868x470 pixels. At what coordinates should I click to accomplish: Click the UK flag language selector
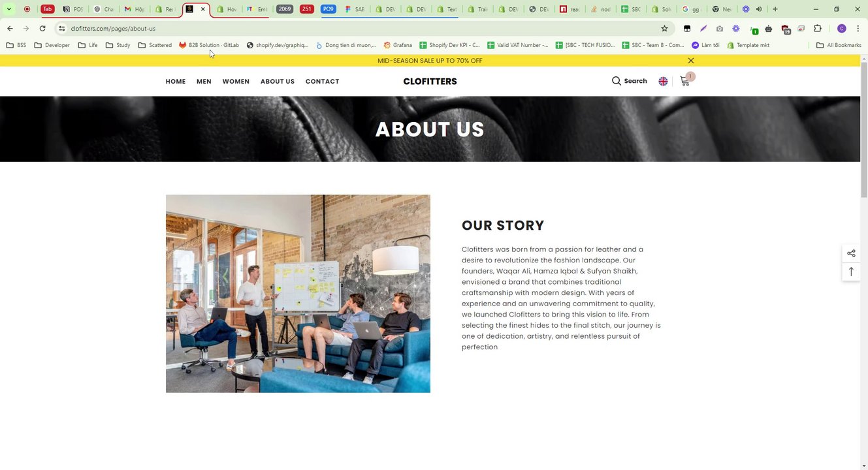pyautogui.click(x=663, y=82)
